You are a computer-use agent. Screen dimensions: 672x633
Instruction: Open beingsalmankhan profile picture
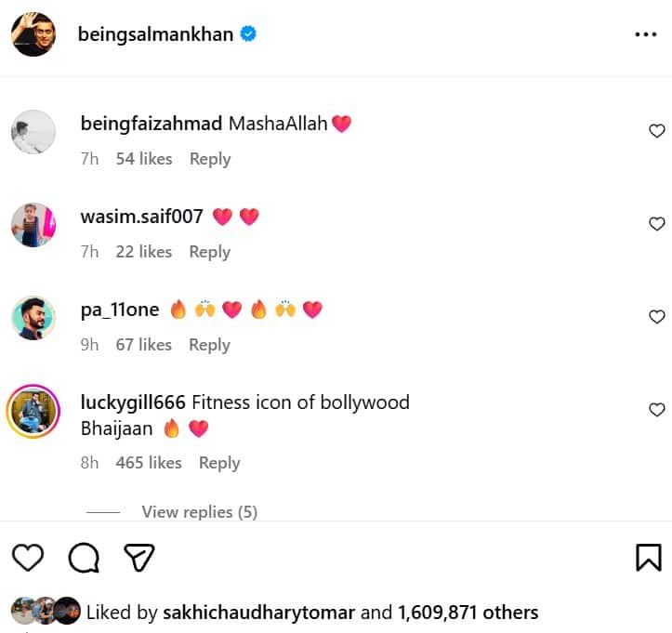pyautogui.click(x=33, y=34)
